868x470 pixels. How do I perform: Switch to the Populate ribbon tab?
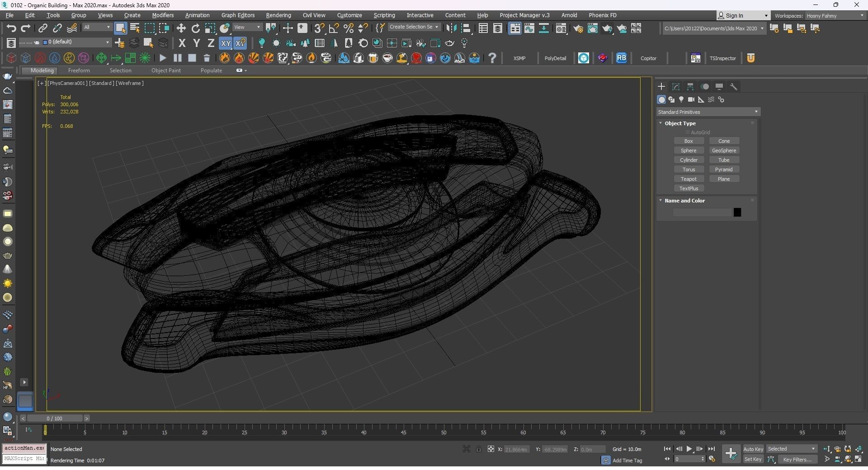pyautogui.click(x=211, y=70)
